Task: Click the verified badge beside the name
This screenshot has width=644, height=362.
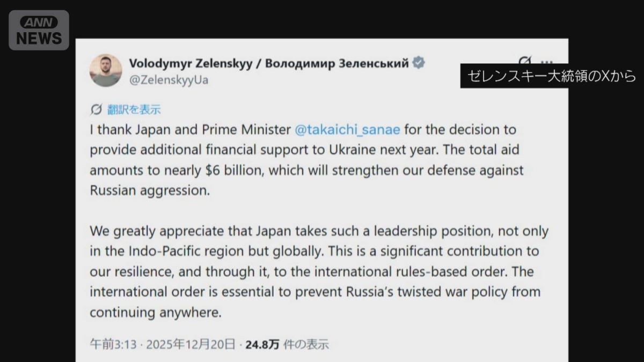Action: [x=419, y=63]
